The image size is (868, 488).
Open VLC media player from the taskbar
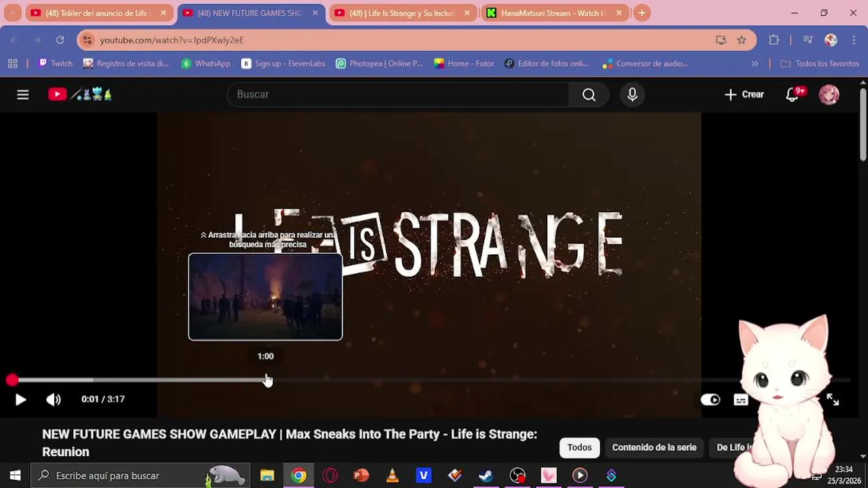tap(393, 476)
